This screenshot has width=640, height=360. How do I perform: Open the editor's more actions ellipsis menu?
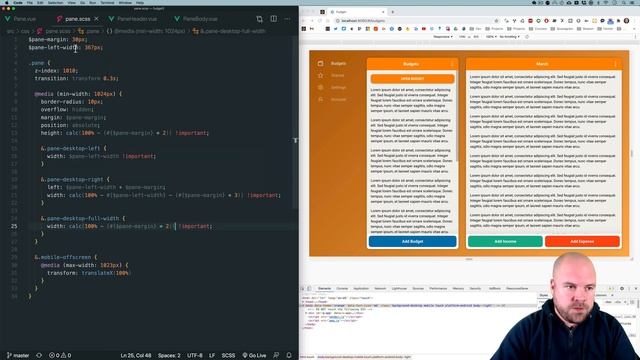click(x=287, y=19)
